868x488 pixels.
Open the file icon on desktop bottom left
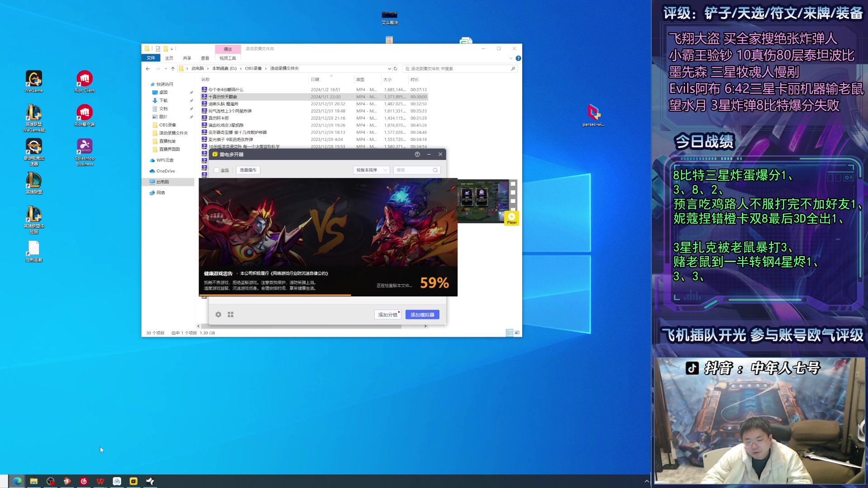[34, 251]
